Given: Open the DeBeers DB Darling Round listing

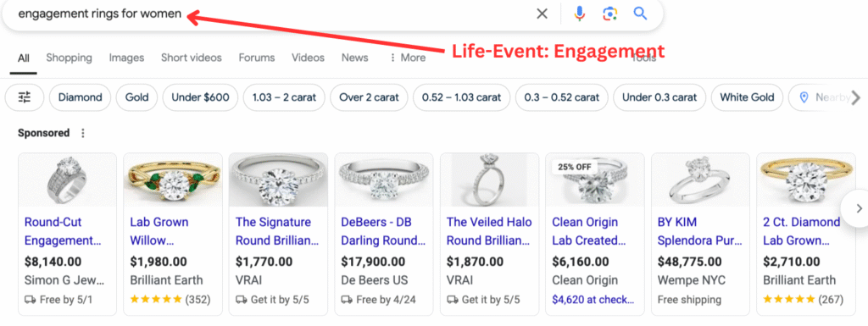Looking at the screenshot, I should pyautogui.click(x=384, y=231).
